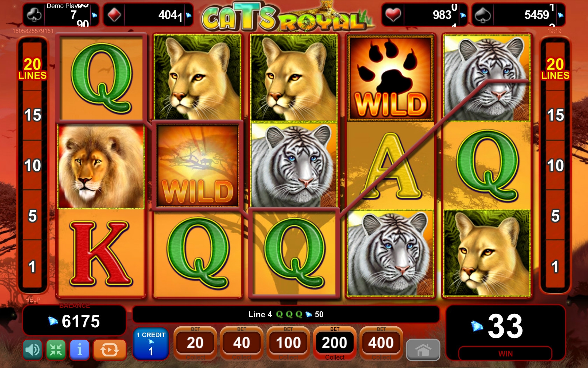Choose the bet 400 button
The height and width of the screenshot is (368, 588).
pos(381,343)
